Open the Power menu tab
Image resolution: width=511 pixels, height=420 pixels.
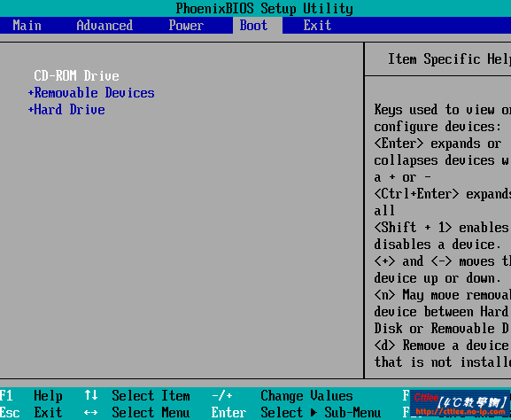(186, 26)
